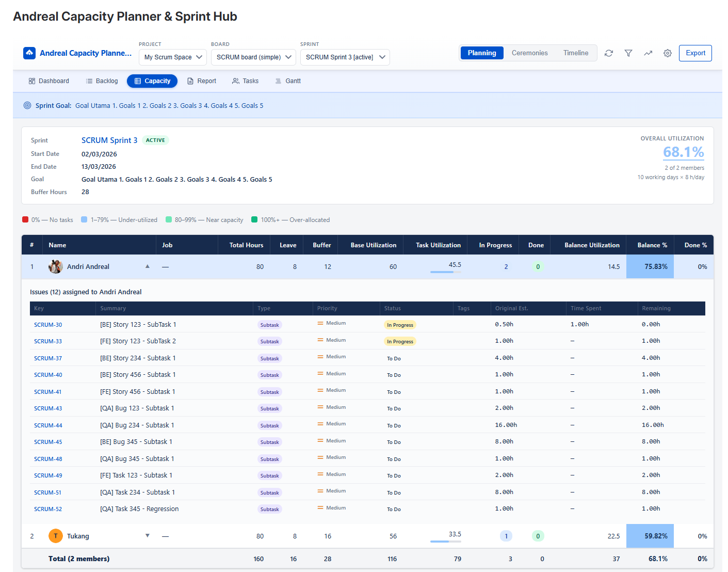Open the filter funnel icon
The image size is (728, 572).
tap(628, 53)
